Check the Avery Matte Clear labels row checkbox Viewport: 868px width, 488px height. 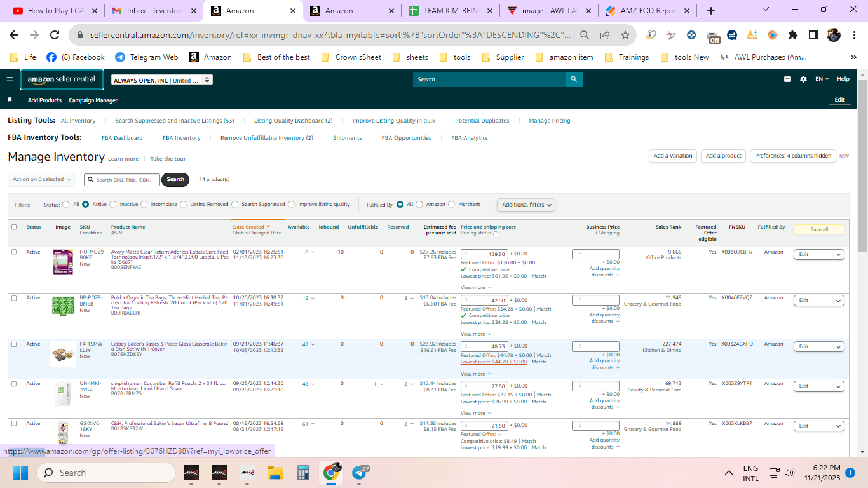14,252
